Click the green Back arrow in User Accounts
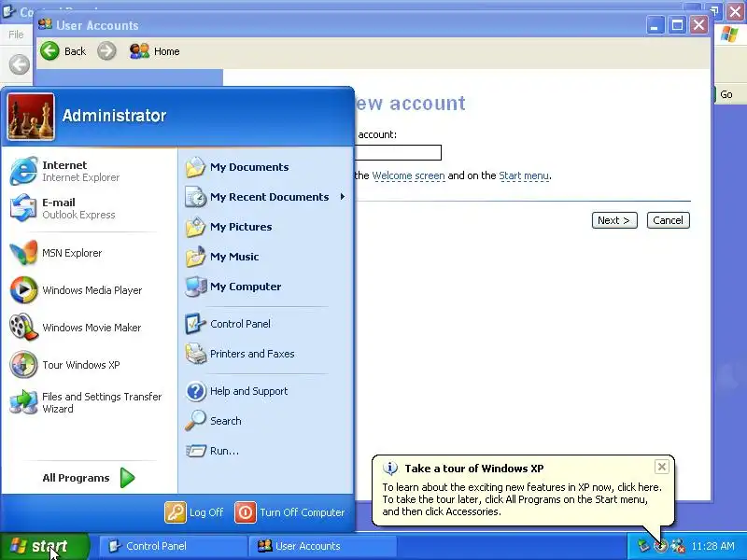The image size is (747, 560). click(50, 51)
